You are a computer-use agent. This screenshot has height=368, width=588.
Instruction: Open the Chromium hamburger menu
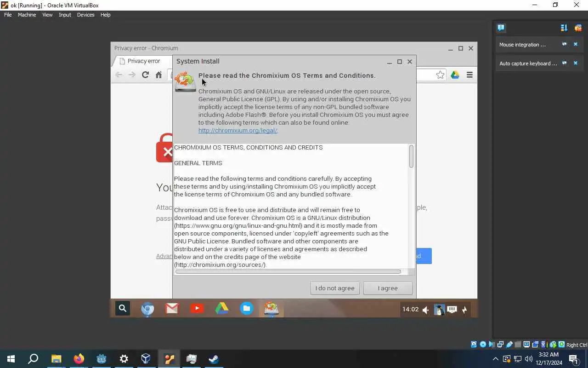click(469, 75)
